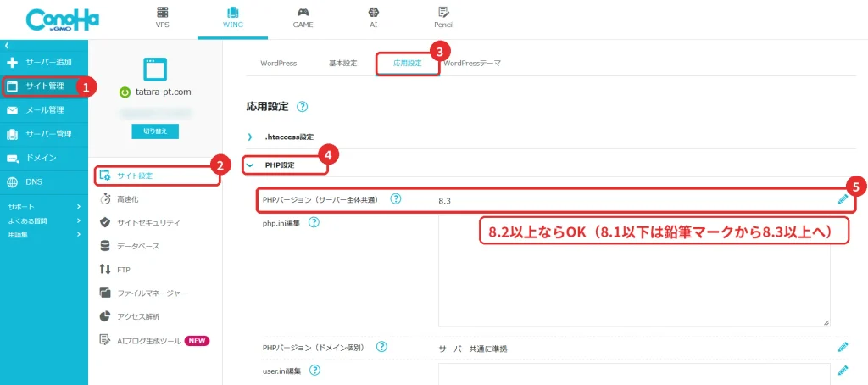Screen dimensions: 868x385
Task: Open AIブログ生成ツール in the site menu
Action: tap(149, 341)
